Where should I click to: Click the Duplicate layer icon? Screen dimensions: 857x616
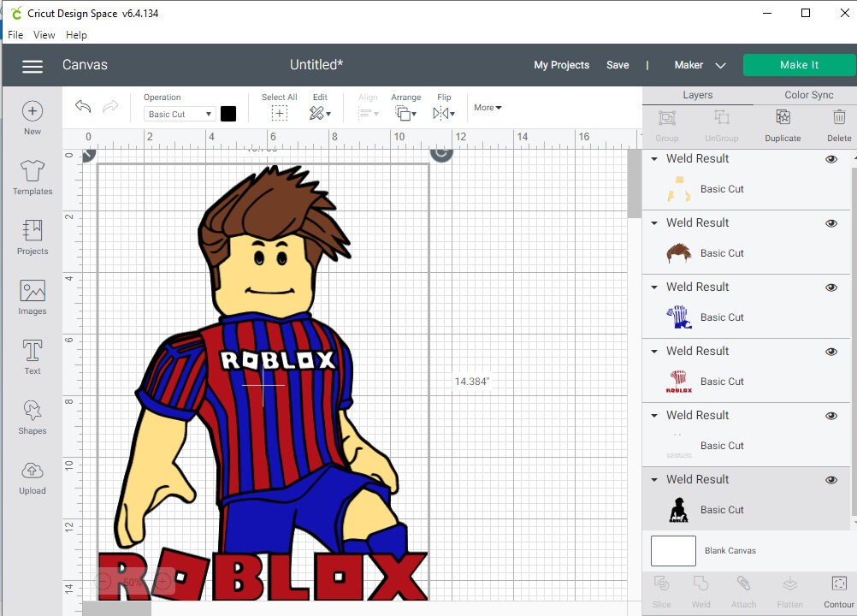(x=783, y=117)
